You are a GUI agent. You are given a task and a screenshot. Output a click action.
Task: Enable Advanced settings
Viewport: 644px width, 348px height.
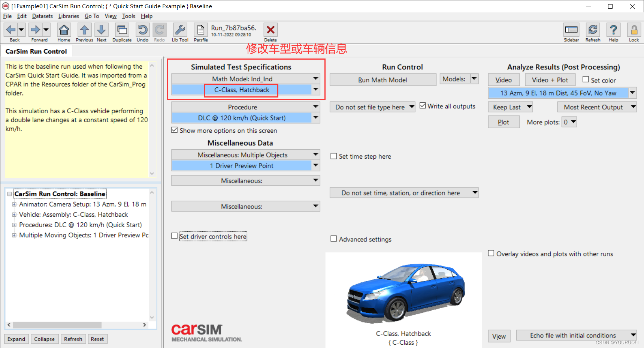(x=334, y=238)
